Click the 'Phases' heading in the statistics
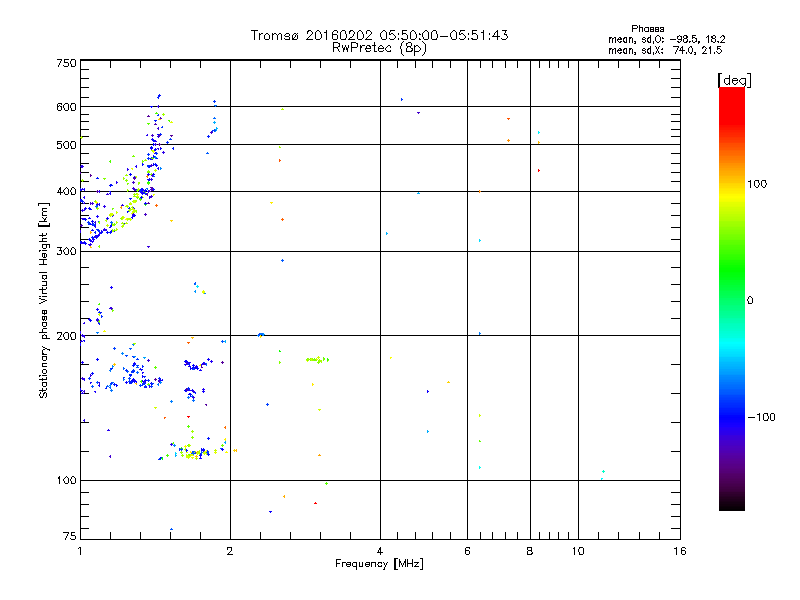 click(x=647, y=29)
